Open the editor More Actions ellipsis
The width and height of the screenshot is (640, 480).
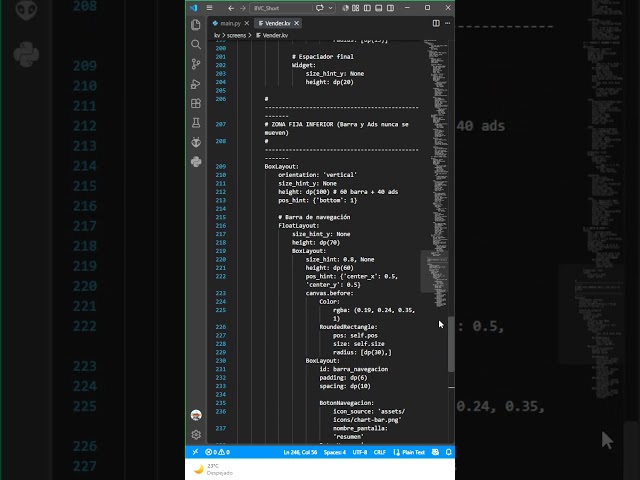448,23
